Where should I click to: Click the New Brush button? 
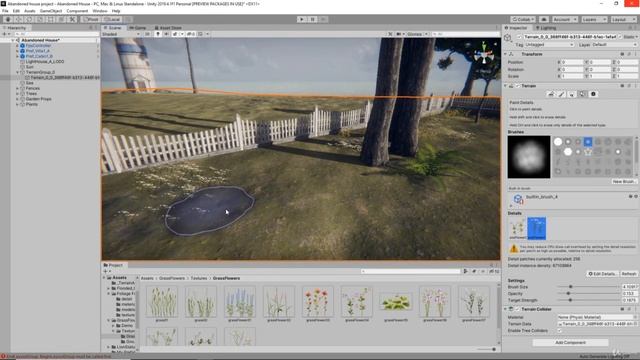click(x=624, y=181)
